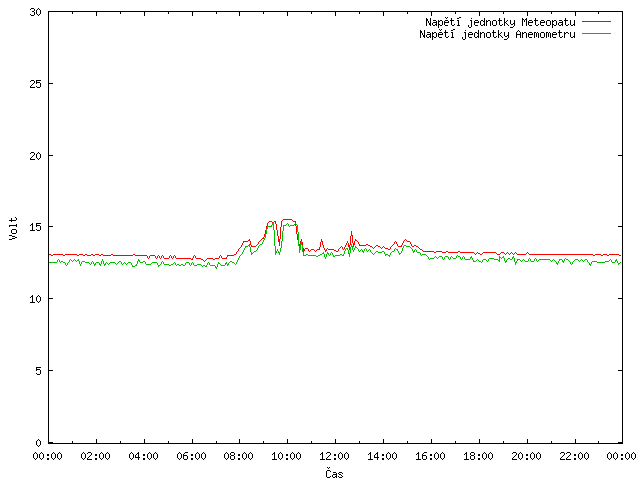
Task: Click the y-axis label '5'
Action: point(38,371)
